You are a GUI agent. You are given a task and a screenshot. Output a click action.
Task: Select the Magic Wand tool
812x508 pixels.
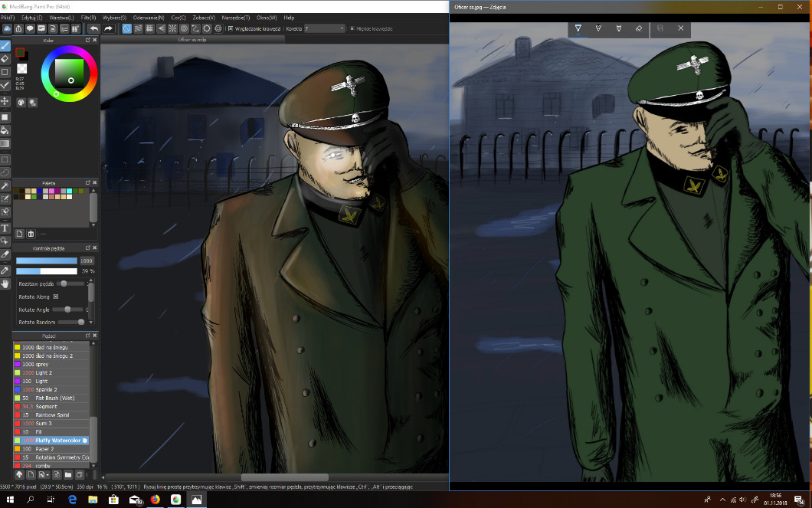[x=5, y=186]
